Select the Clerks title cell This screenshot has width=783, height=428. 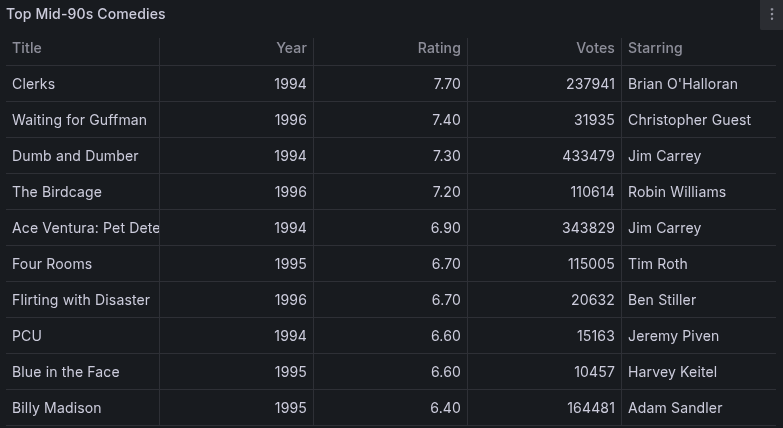pyautogui.click(x=82, y=84)
